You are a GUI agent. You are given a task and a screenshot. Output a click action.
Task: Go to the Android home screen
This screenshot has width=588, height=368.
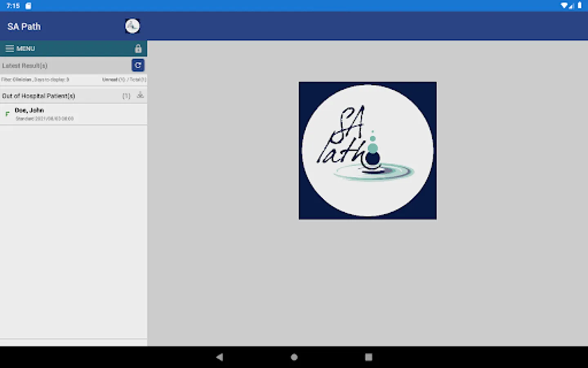pos(294,357)
